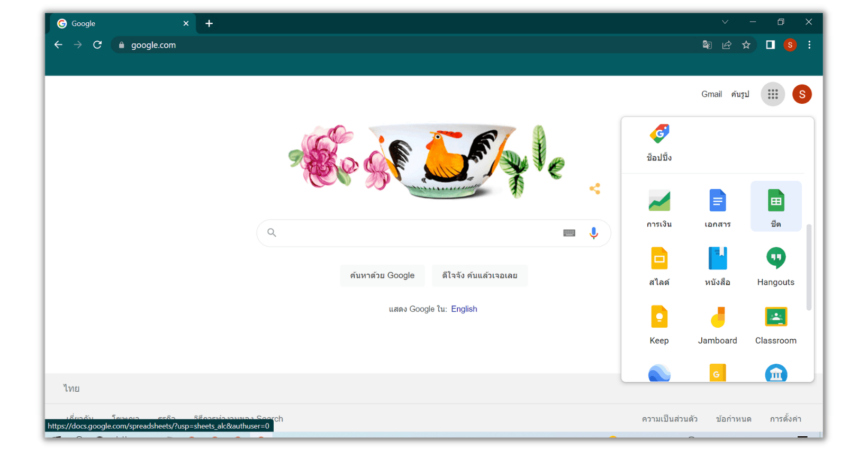This screenshot has width=868, height=450.
Task: Open the yellow G app icon below Jamboard
Action: [717, 373]
